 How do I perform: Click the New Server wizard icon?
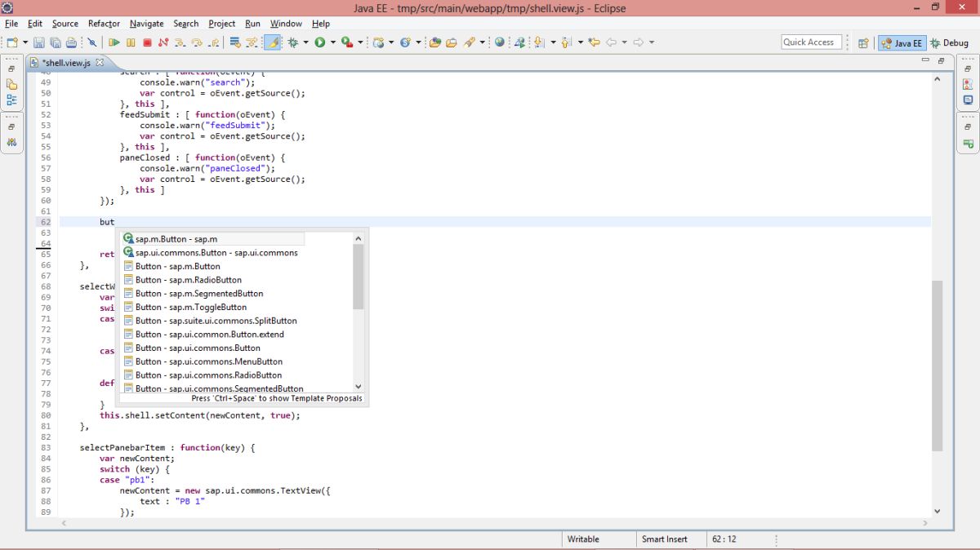tap(378, 42)
